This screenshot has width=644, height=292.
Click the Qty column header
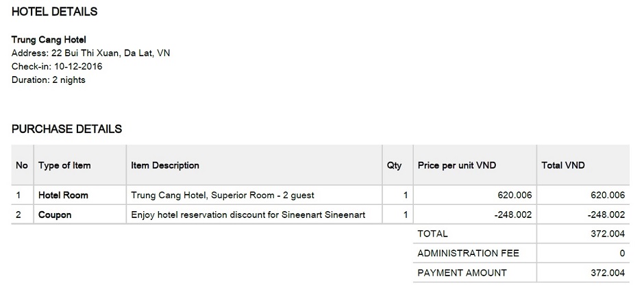[x=395, y=165]
